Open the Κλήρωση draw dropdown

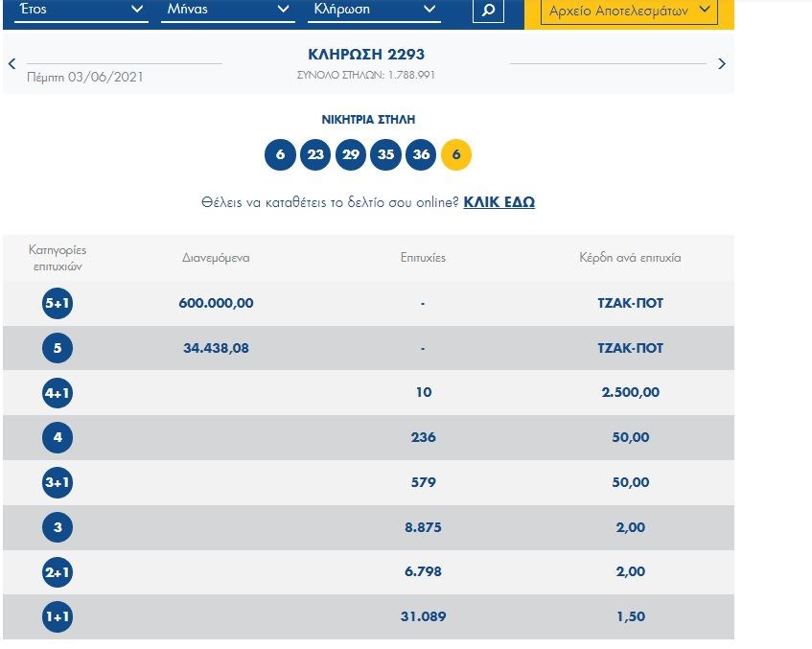[374, 10]
